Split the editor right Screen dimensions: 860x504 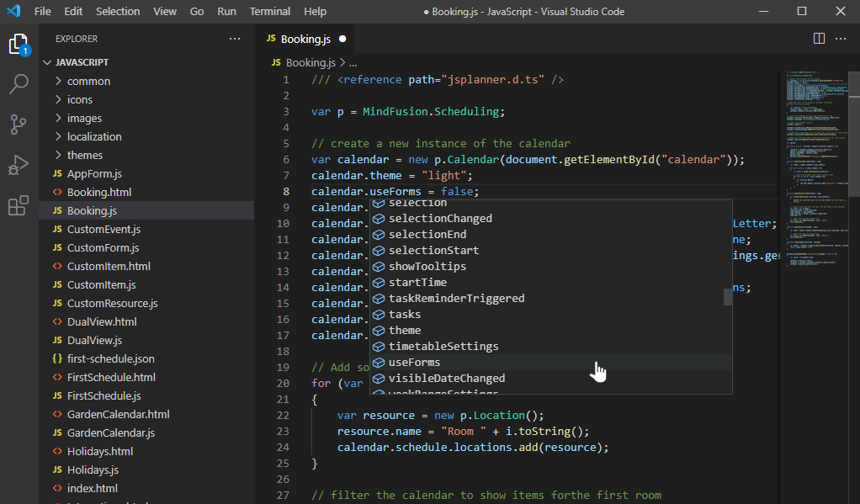click(x=819, y=39)
